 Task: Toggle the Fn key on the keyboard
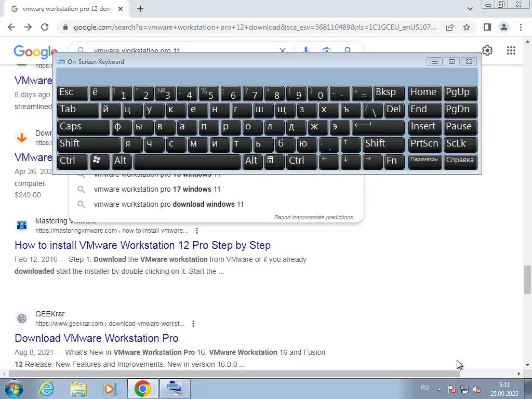[394, 161]
